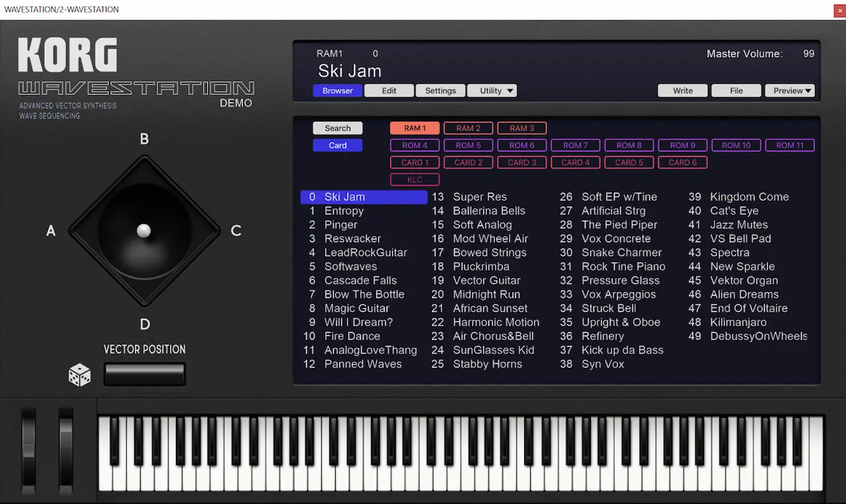The image size is (846, 504).
Task: Select the ROM 11 bank
Action: [x=790, y=145]
